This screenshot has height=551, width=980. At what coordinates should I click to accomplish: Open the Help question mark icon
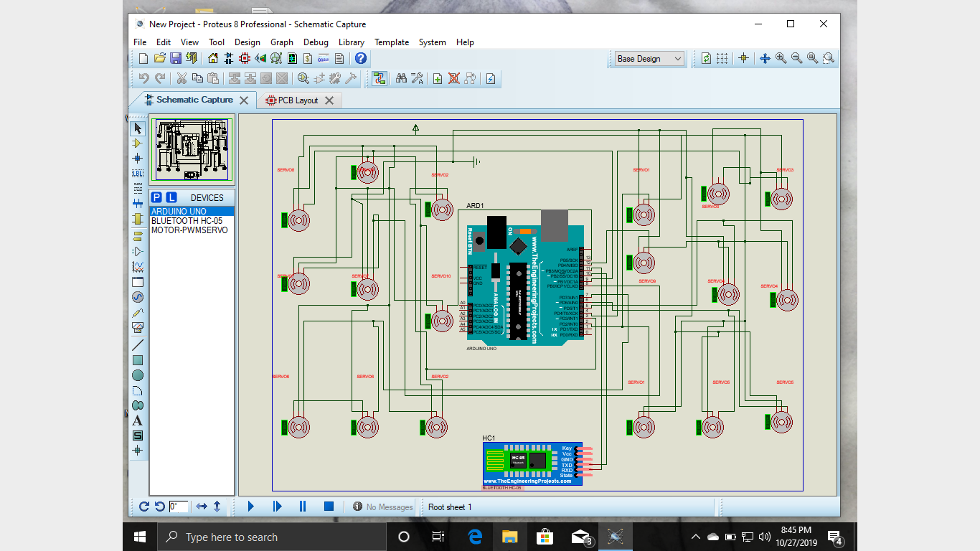(x=361, y=58)
